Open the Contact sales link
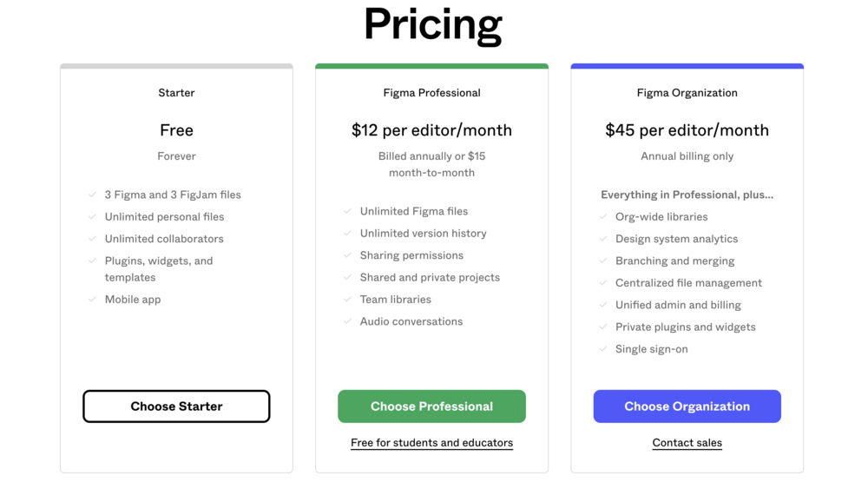This screenshot has width=868, height=489. [x=687, y=442]
